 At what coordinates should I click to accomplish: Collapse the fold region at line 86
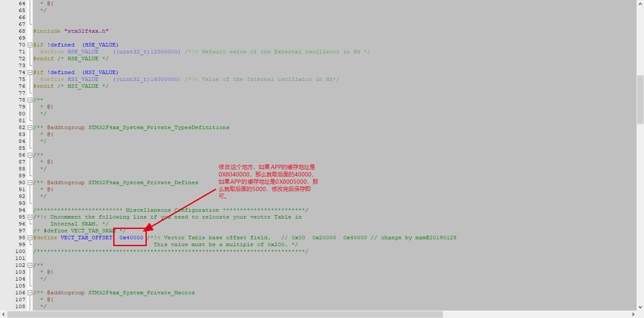29,154
